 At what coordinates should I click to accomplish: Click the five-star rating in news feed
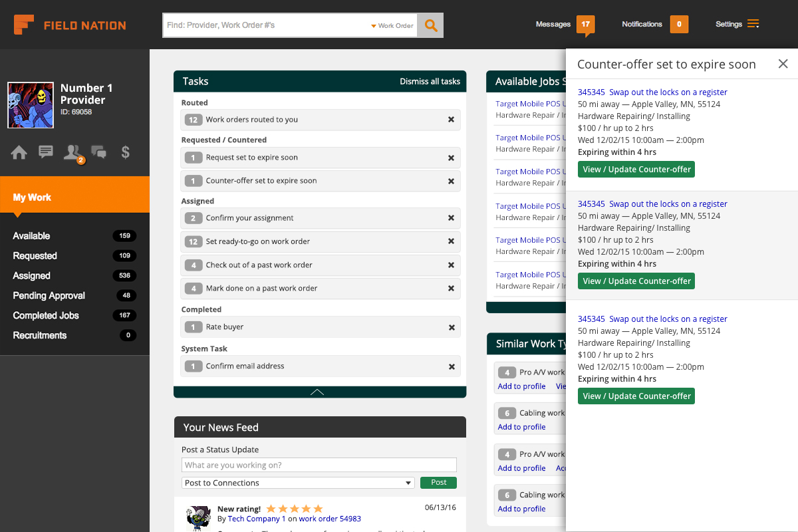[x=295, y=509]
